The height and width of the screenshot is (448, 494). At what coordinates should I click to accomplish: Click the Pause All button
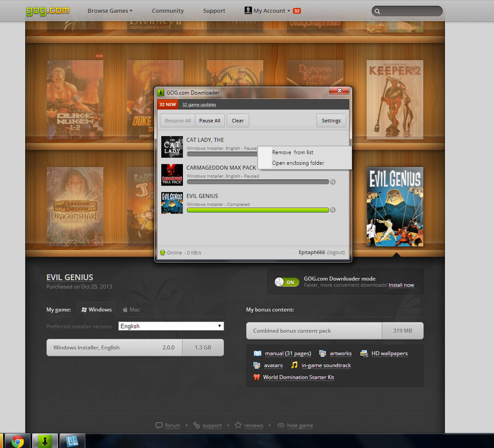coord(210,121)
